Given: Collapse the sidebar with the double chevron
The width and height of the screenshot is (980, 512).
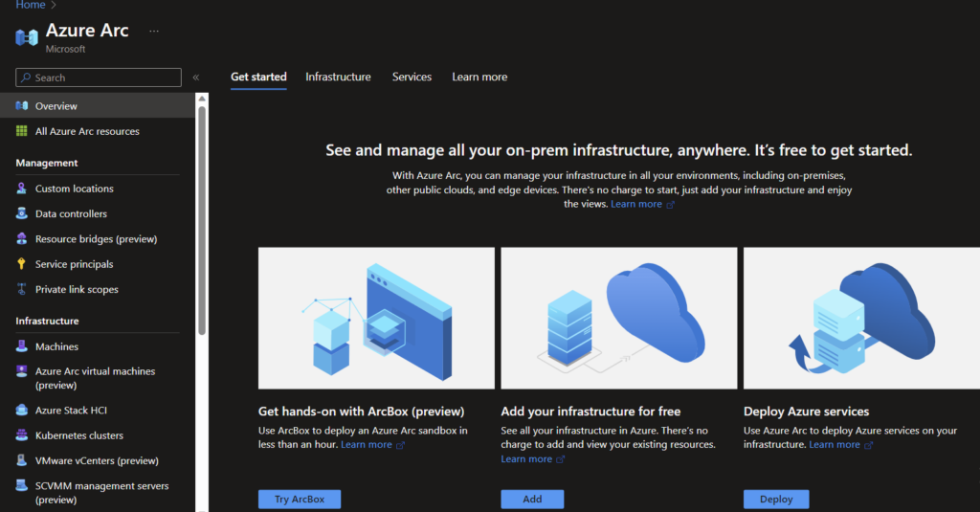Looking at the screenshot, I should click(x=195, y=78).
